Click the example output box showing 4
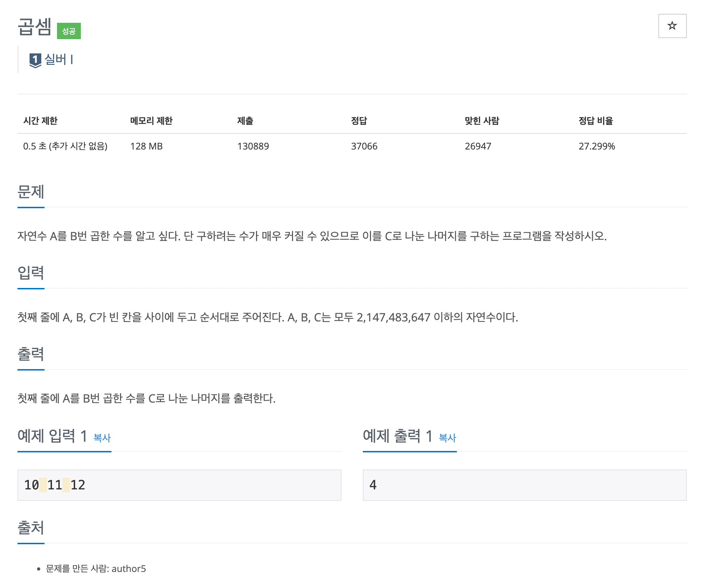This screenshot has height=588, width=705. pos(524,485)
